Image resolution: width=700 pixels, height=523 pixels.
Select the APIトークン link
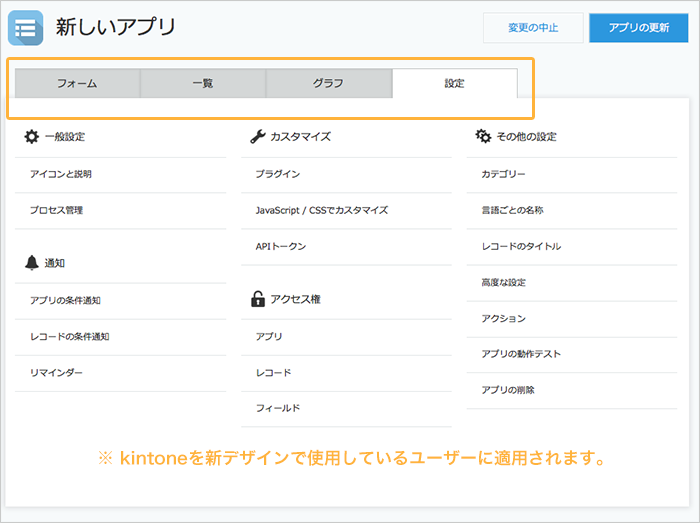281,246
